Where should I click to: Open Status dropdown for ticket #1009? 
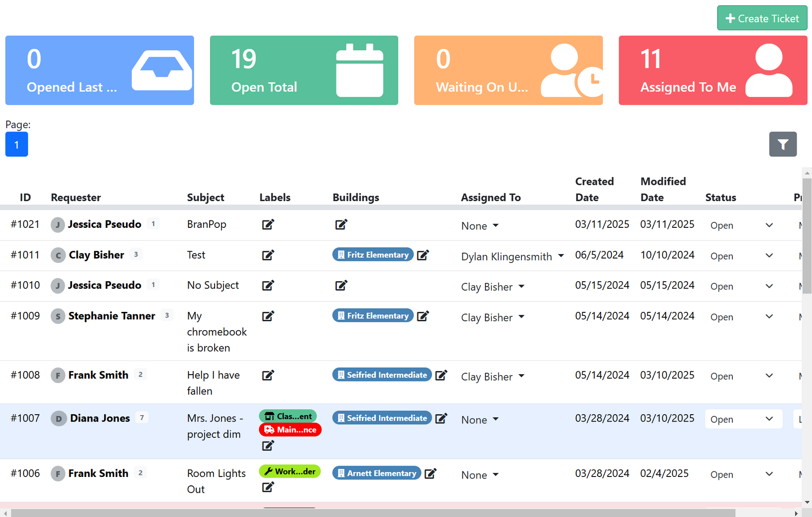point(743,317)
